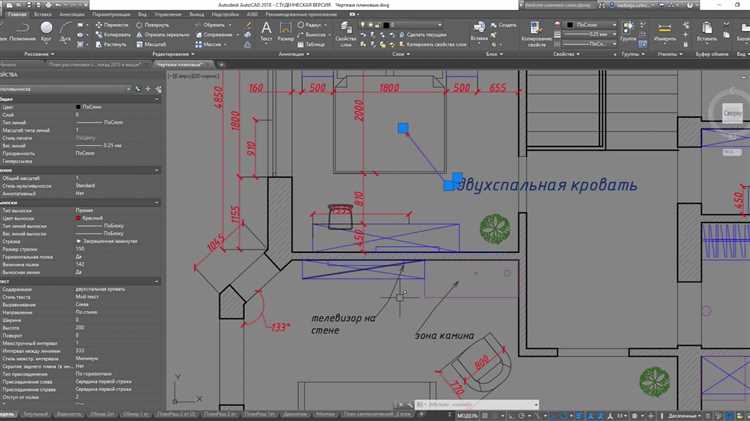The height and width of the screenshot is (421, 750).
Task: Click Match Properties (Копирование свойств)
Action: [x=536, y=33]
